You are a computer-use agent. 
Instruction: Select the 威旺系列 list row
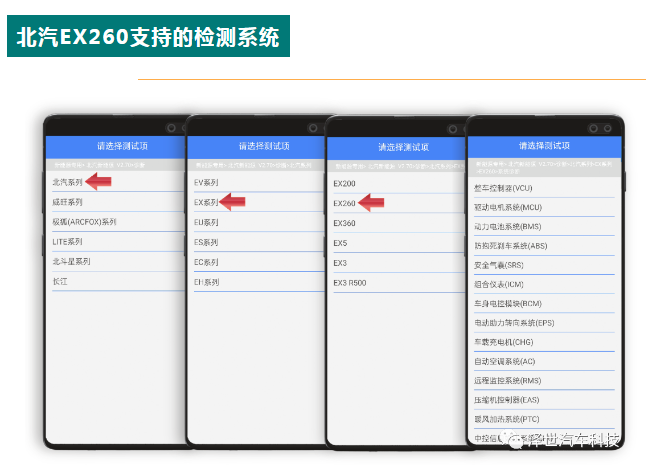point(115,202)
